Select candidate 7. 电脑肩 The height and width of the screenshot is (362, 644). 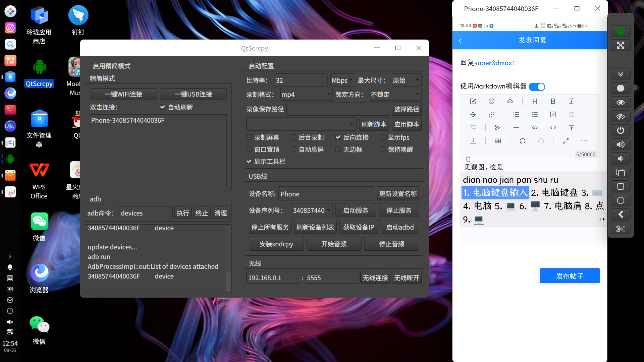point(562,206)
